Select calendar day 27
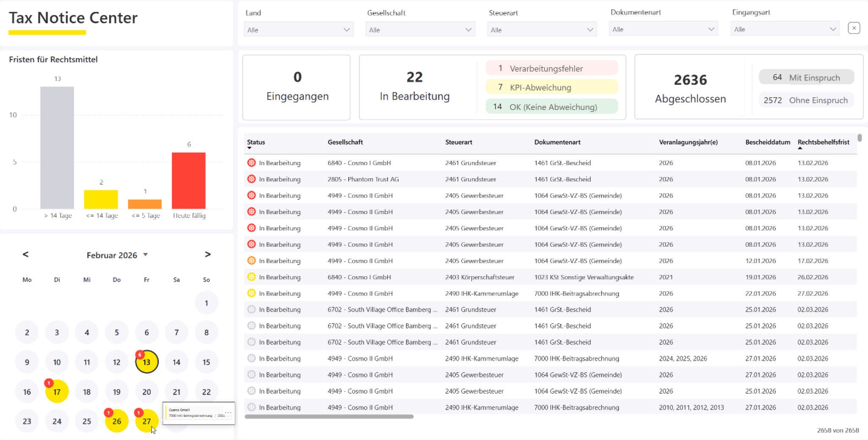The width and height of the screenshot is (868, 440). click(x=147, y=421)
